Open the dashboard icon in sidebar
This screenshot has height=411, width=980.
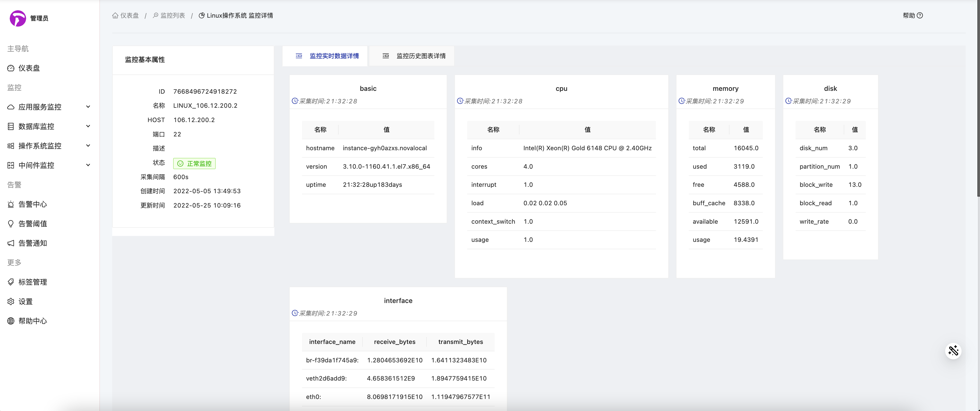[x=11, y=68]
